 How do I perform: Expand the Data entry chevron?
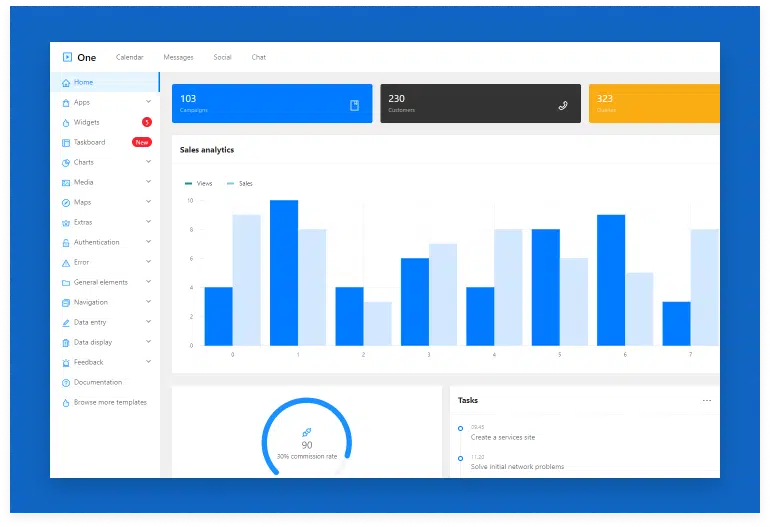148,322
